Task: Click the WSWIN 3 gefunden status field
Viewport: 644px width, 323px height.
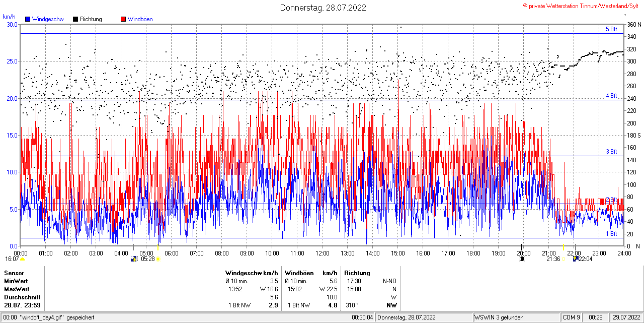Action: (x=517, y=317)
